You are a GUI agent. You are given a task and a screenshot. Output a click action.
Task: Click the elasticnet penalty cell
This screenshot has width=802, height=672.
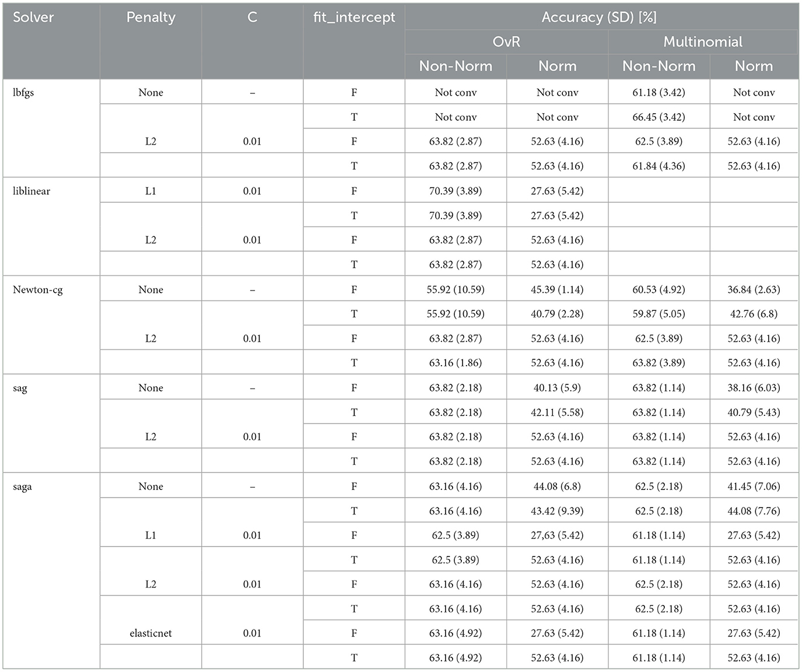pos(150,633)
